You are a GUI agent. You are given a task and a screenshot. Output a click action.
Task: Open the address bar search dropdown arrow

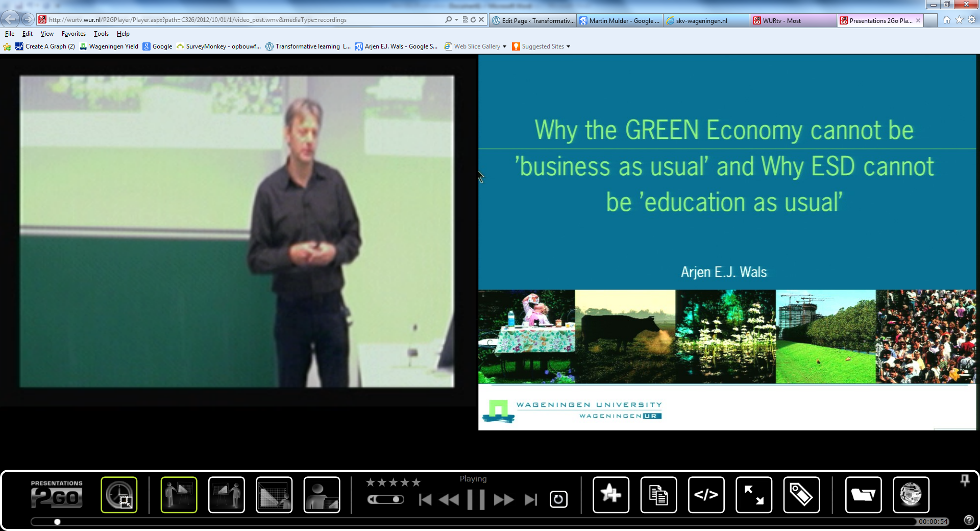[456, 20]
